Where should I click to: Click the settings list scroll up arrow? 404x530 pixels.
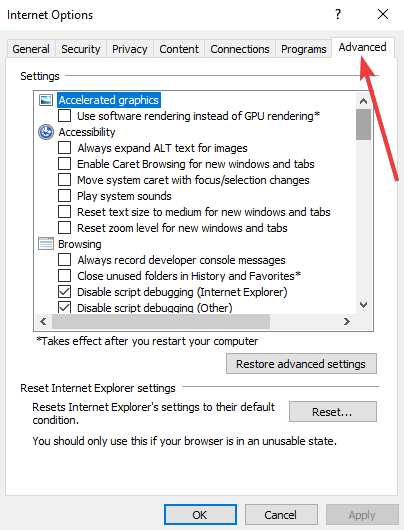point(363,101)
